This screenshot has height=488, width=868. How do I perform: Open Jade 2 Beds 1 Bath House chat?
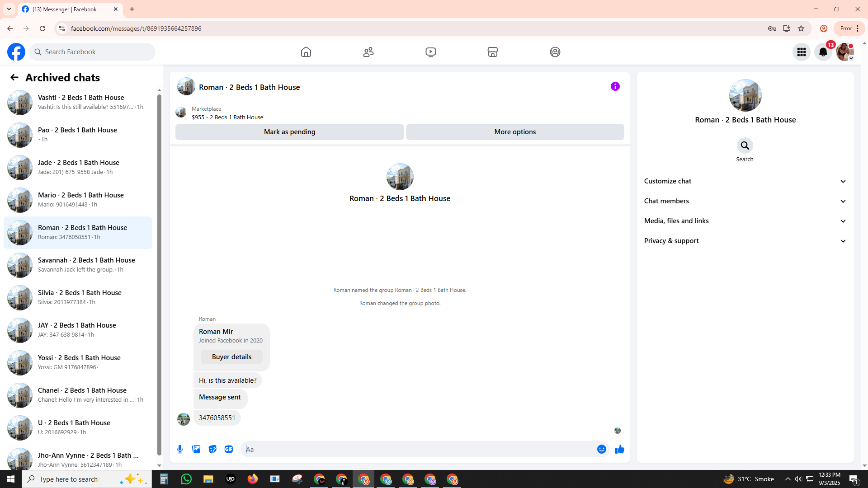coord(78,167)
